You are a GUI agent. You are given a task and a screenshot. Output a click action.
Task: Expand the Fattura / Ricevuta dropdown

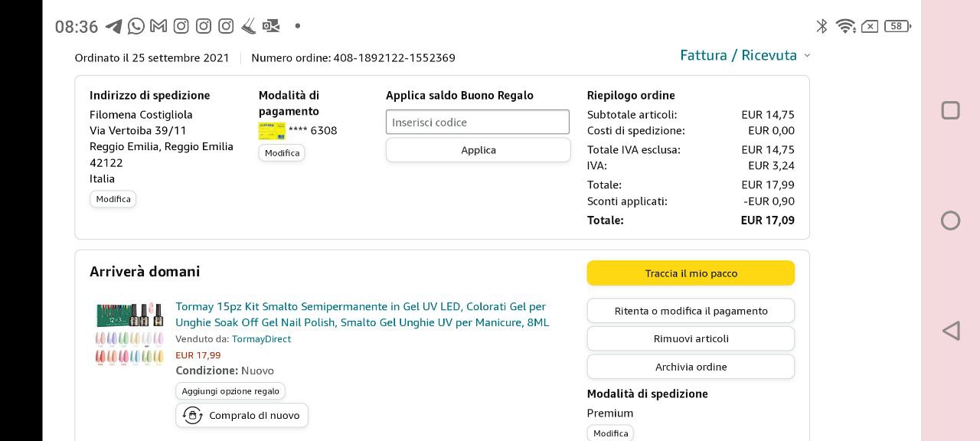point(744,55)
